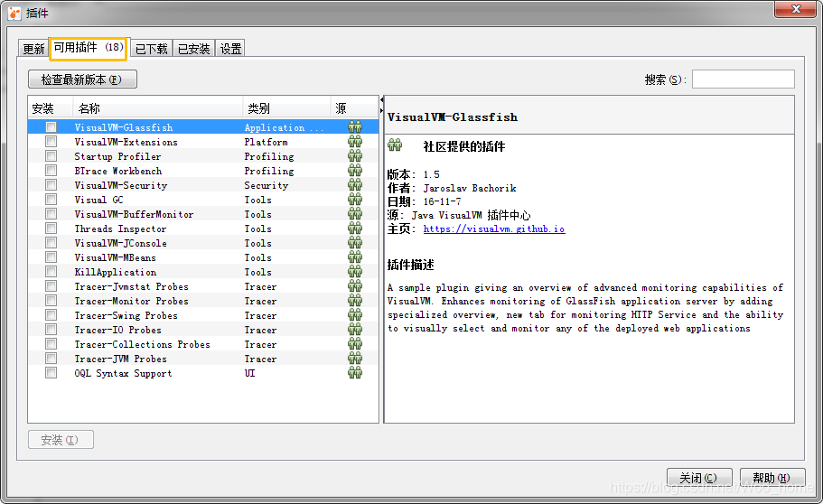Click community icon in OQL Syntax Support row
This screenshot has width=823, height=504.
(x=355, y=373)
